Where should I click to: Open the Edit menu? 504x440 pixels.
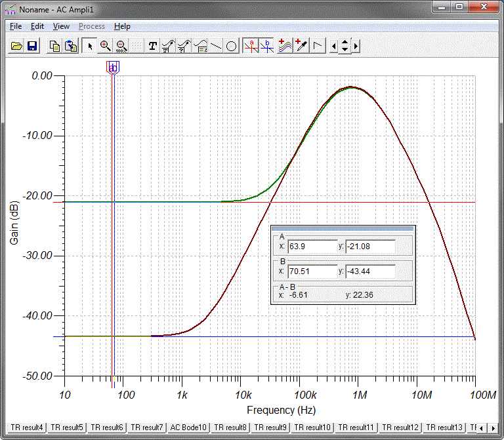coord(37,26)
